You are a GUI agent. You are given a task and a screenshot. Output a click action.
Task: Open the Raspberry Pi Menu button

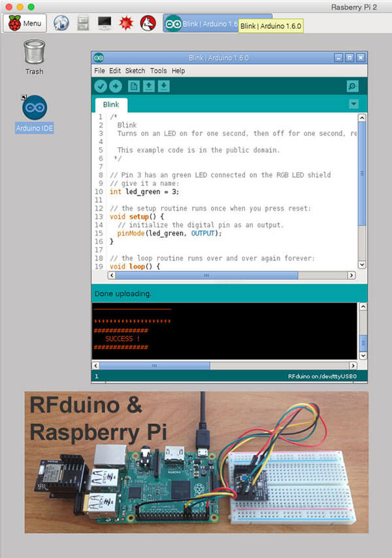point(25,23)
